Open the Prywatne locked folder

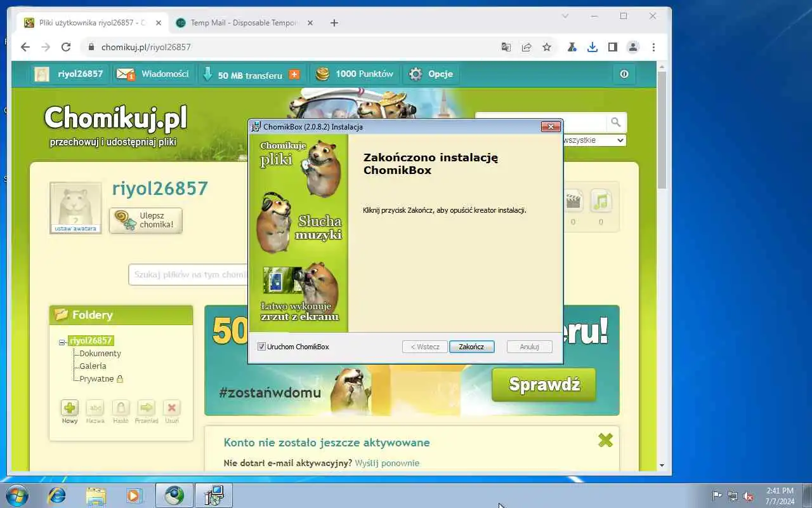[96, 378]
